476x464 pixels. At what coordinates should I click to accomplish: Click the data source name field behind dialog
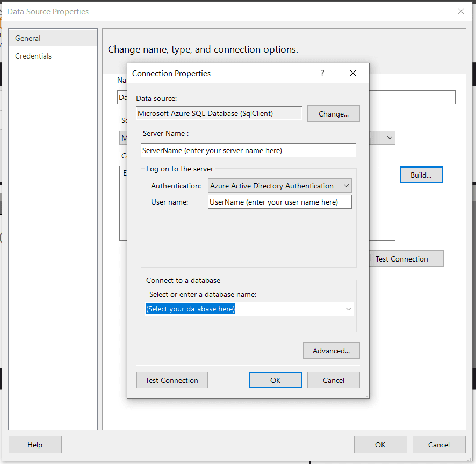coord(412,97)
